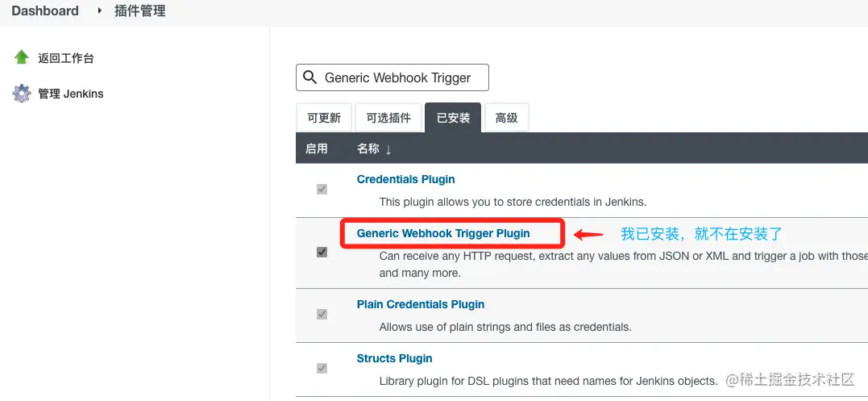This screenshot has width=868, height=401.
Task: Open the Credentials Plugin link
Action: coord(405,179)
